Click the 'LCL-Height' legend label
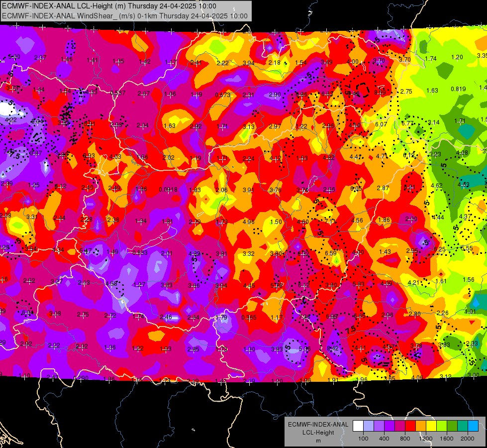 click(318, 433)
